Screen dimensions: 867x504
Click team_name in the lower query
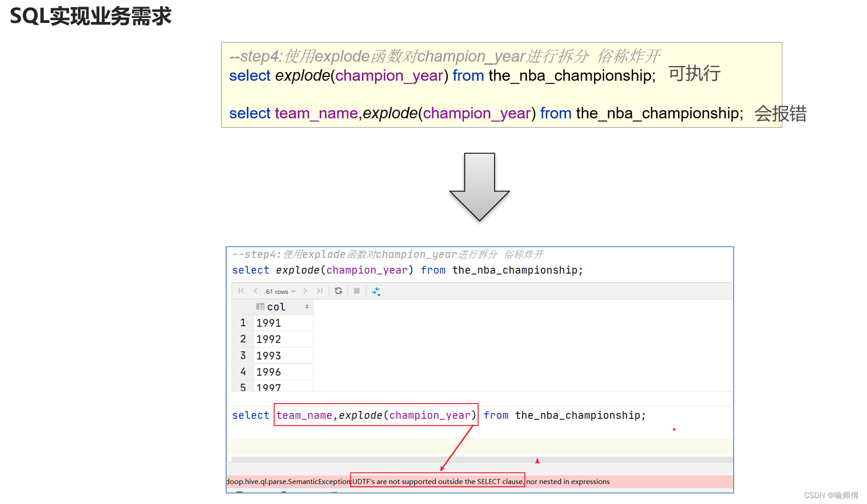[x=304, y=416]
